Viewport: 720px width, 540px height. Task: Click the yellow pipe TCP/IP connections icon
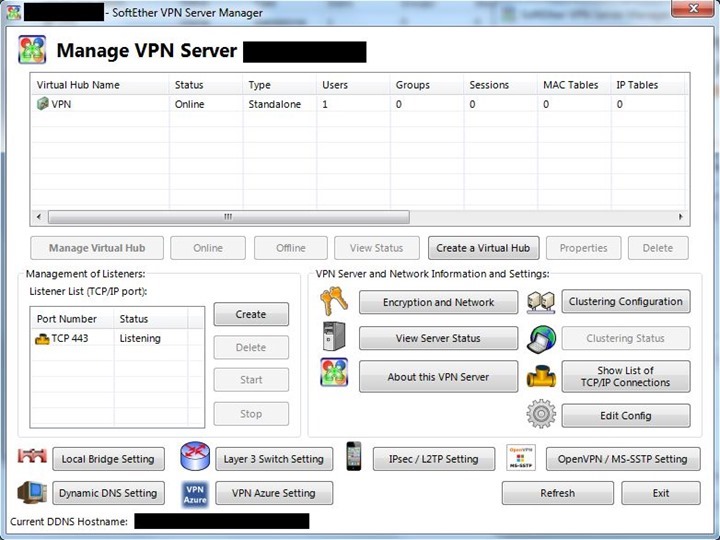(541, 377)
